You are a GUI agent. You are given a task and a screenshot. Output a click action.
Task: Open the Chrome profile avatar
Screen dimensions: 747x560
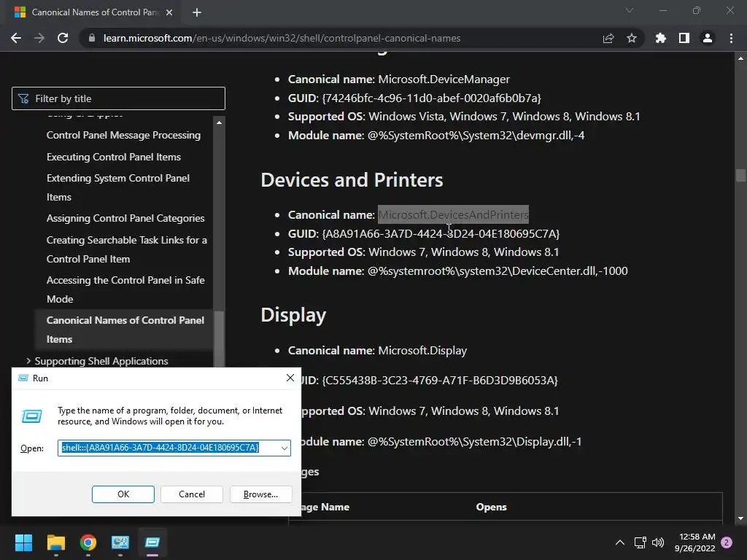point(708,38)
